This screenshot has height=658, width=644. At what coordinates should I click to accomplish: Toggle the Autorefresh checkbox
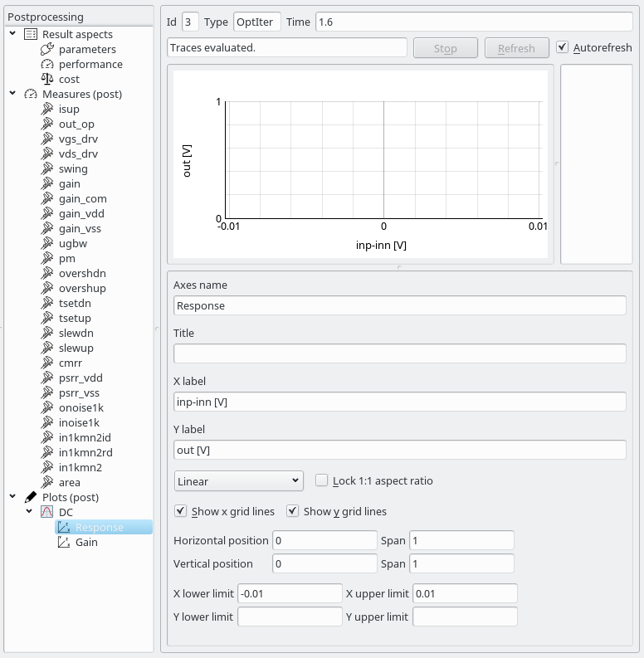coord(563,48)
